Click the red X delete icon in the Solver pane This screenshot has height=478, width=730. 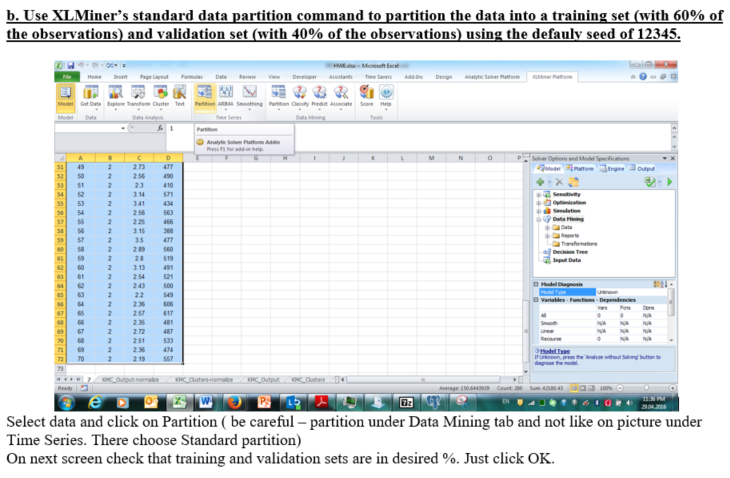point(557,182)
